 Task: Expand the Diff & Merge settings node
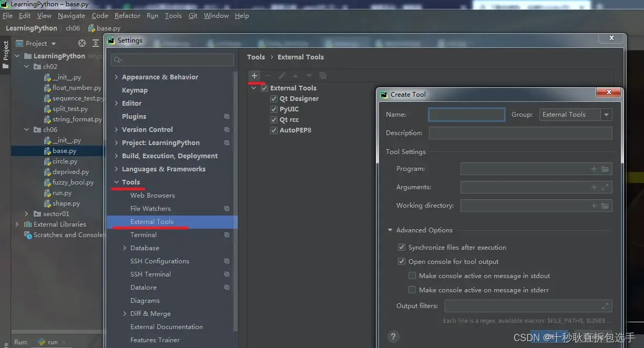click(125, 314)
